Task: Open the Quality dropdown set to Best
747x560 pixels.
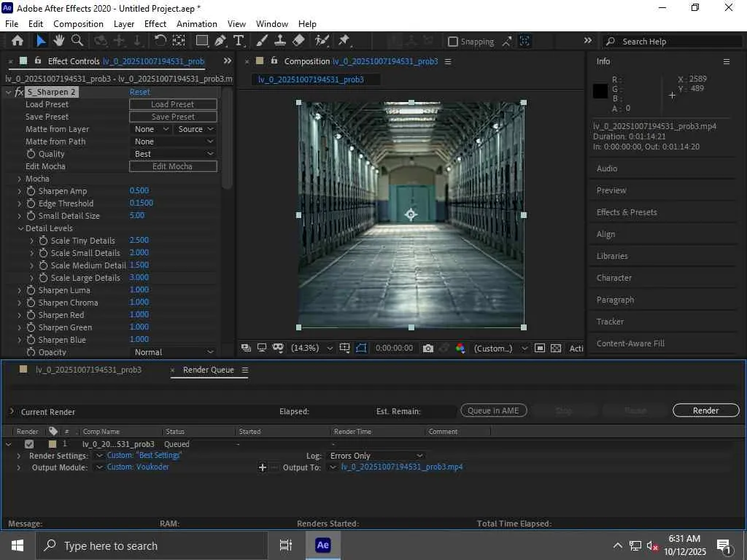Action: coord(174,154)
